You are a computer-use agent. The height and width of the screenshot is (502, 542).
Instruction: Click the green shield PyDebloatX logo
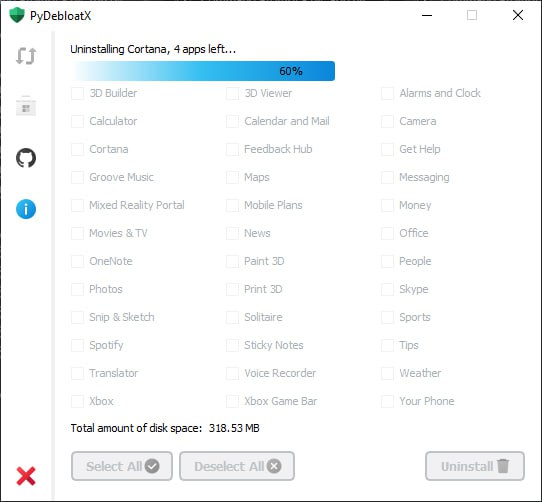(x=17, y=16)
